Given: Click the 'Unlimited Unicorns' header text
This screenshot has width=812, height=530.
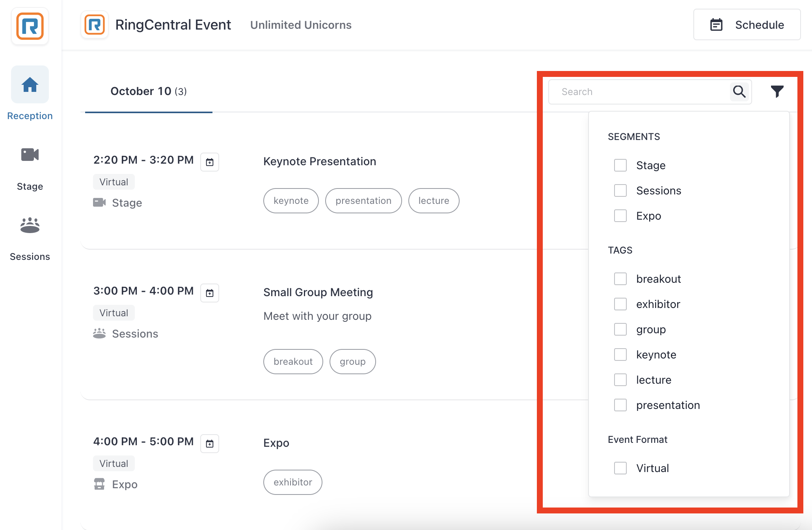Looking at the screenshot, I should [x=301, y=25].
